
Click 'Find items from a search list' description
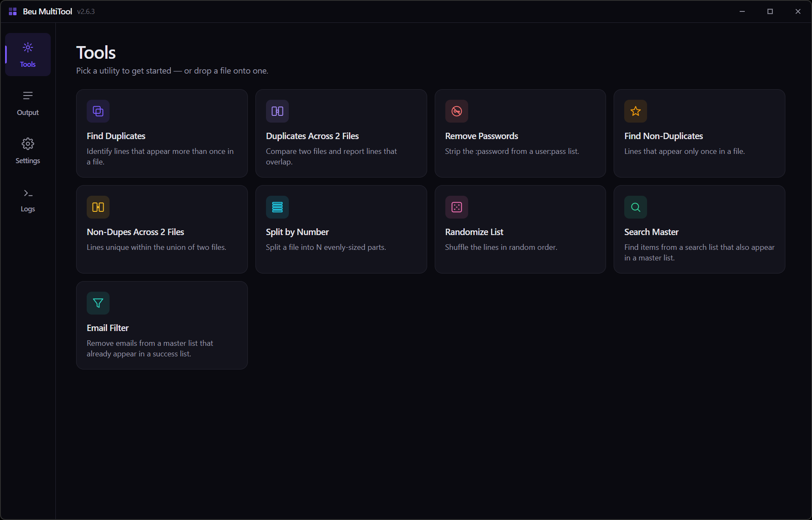pyautogui.click(x=700, y=252)
